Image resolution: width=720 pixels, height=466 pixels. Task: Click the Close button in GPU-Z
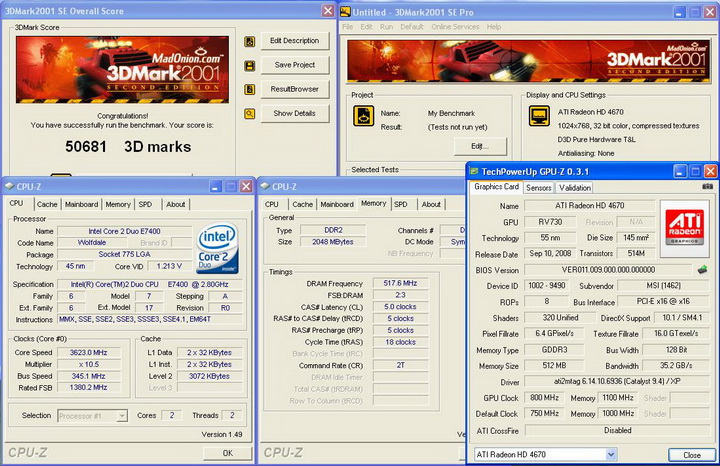point(692,455)
